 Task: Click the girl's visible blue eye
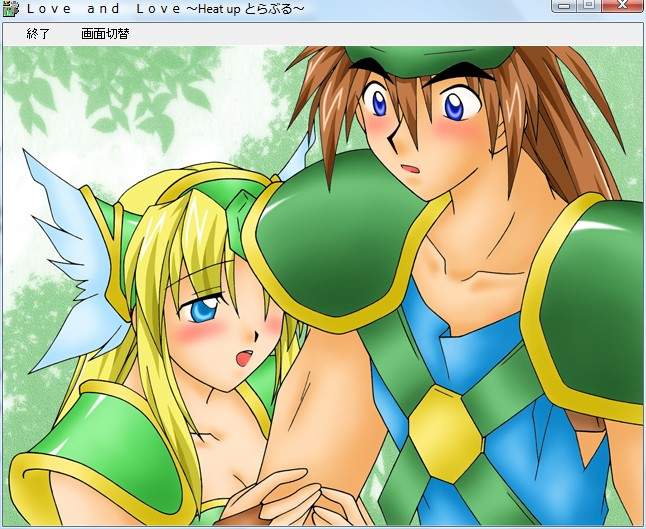pyautogui.click(x=205, y=311)
